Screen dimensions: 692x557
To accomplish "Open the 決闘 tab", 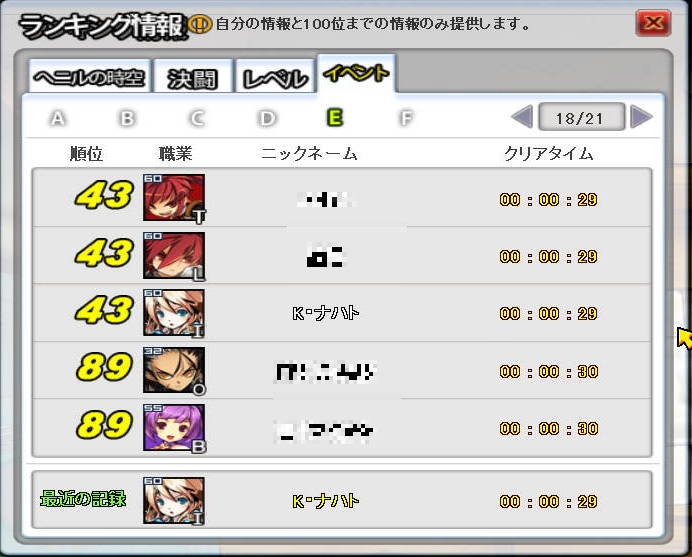I will point(193,78).
